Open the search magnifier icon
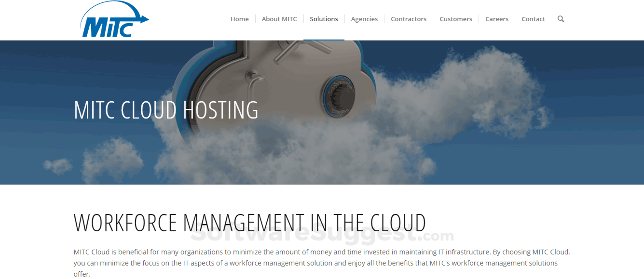Screen dimensions: 644x279 pyautogui.click(x=561, y=19)
